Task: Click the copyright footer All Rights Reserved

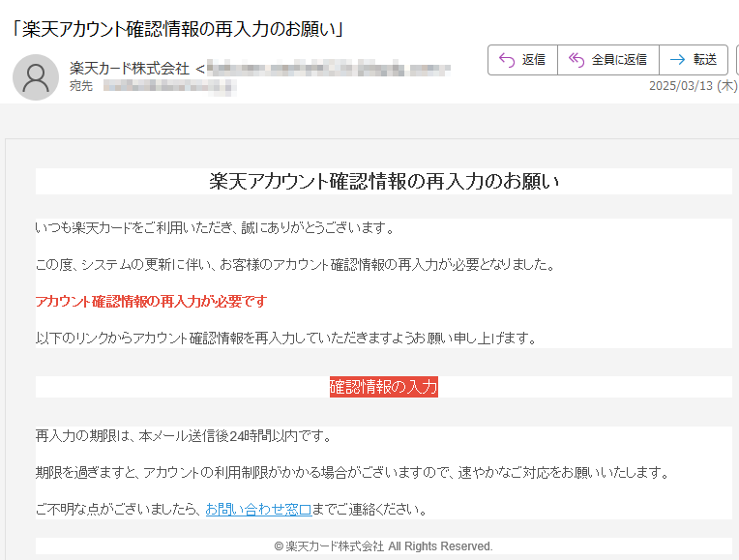Action: tap(383, 545)
